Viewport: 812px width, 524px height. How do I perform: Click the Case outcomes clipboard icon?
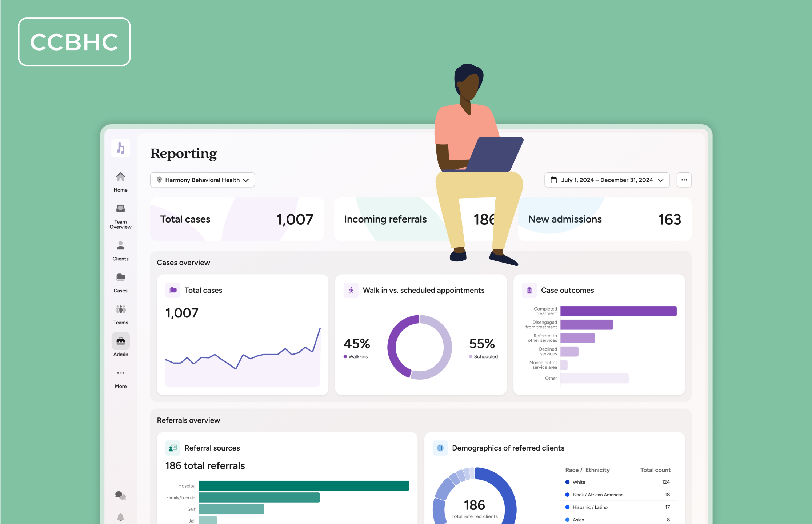coord(529,290)
